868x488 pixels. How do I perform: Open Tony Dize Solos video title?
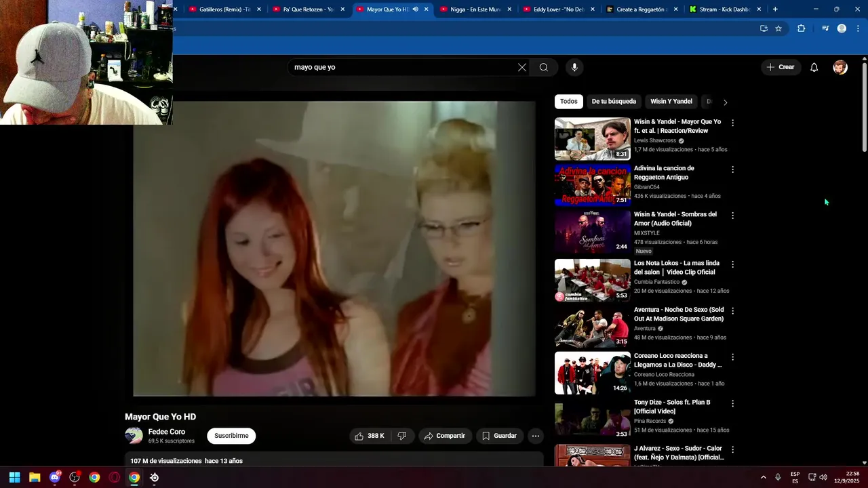pos(672,407)
